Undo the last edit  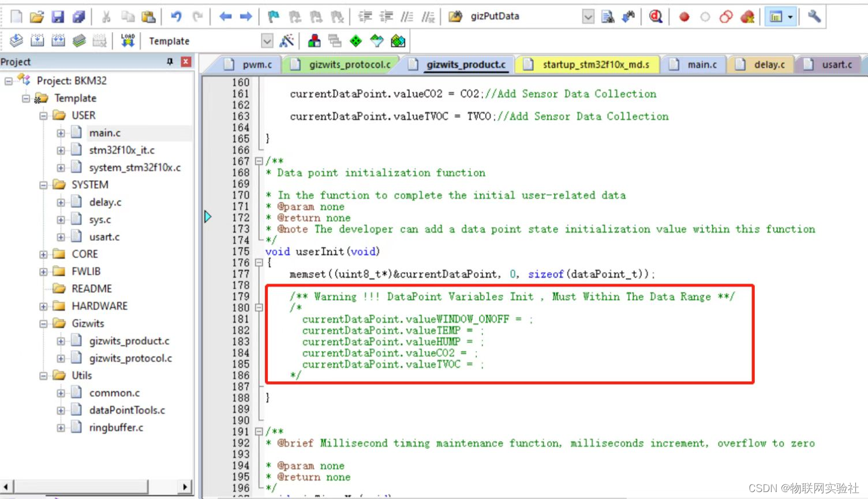[x=176, y=17]
